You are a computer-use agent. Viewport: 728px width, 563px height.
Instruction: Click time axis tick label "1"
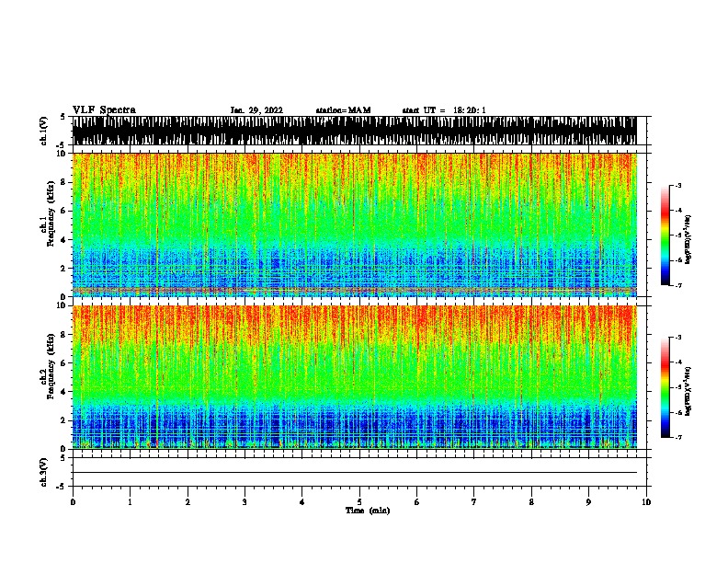pyautogui.click(x=130, y=502)
